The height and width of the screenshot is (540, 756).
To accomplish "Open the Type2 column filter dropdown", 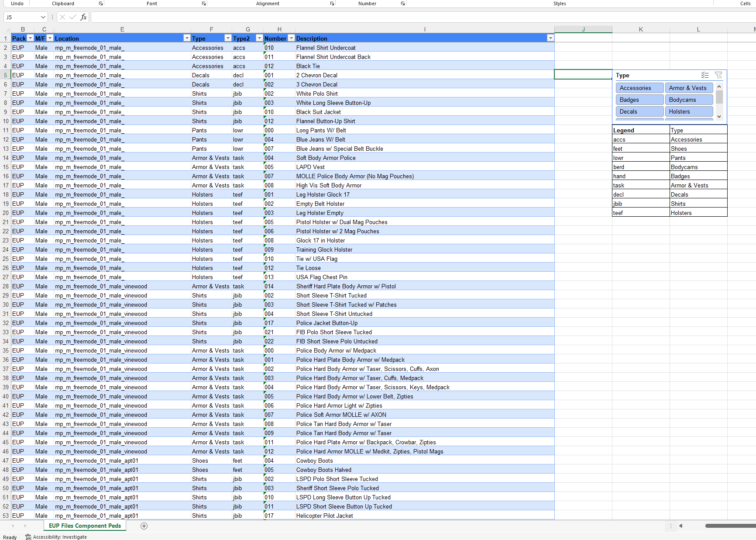I will tap(259, 38).
